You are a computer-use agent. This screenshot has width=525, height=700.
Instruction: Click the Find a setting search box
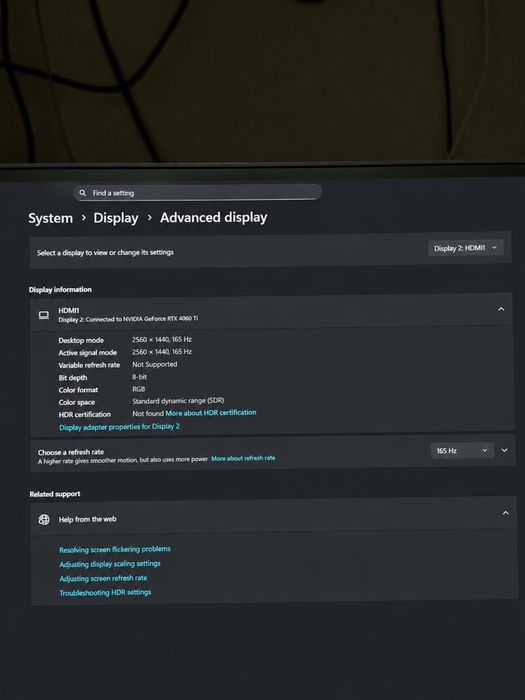point(197,192)
